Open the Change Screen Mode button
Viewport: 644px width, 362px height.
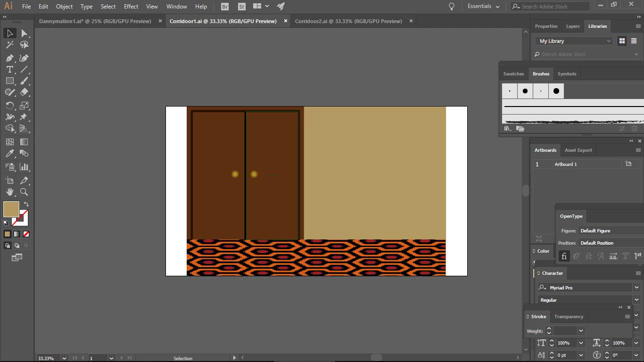(17, 257)
